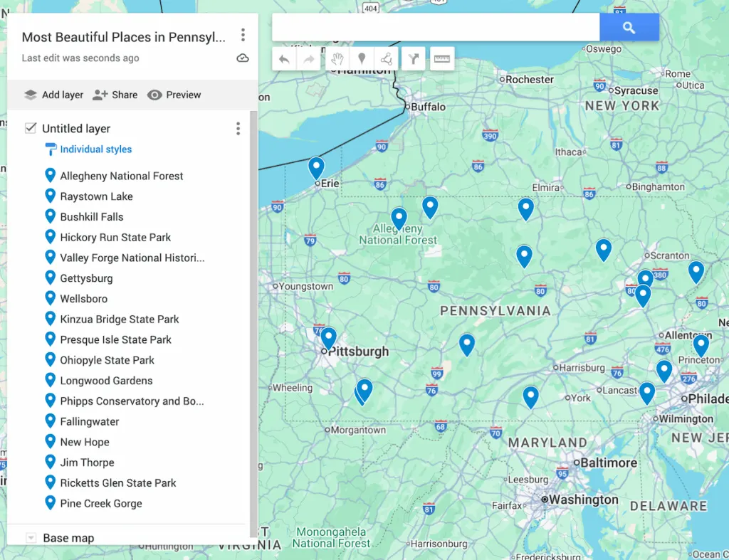Image resolution: width=729 pixels, height=560 pixels.
Task: Select the hand pan tool
Action: pyautogui.click(x=337, y=59)
